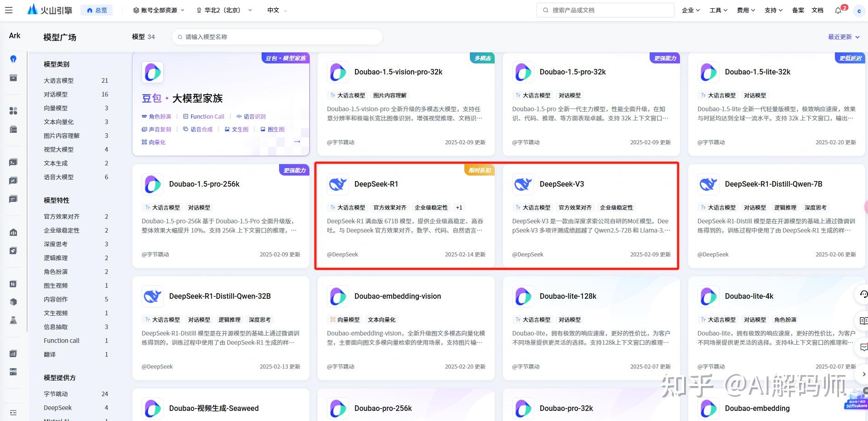Click the Doubao-1.5-pro-32k model icon
Image resolution: width=868 pixels, height=421 pixels.
coord(523,72)
